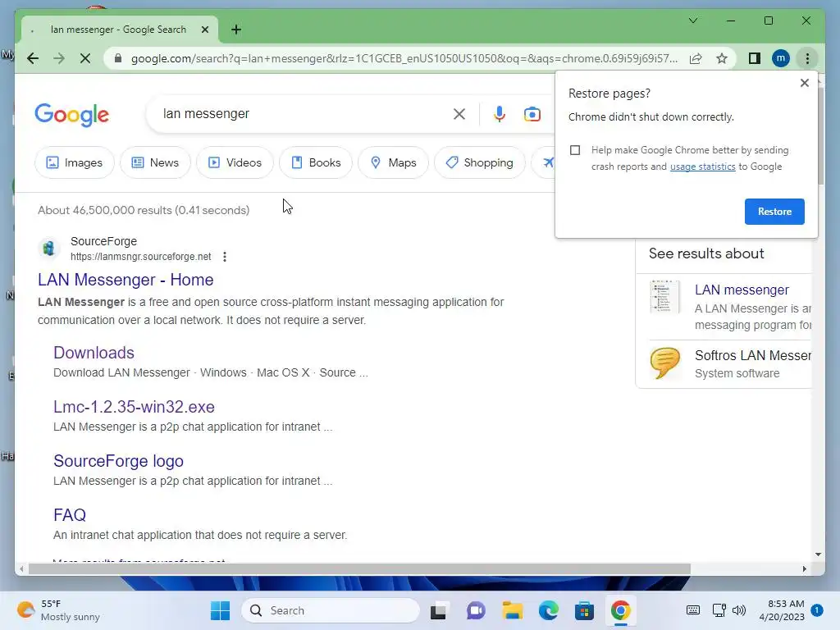Bookmark this page with the star
Image resolution: width=840 pixels, height=630 pixels.
pyautogui.click(x=722, y=58)
